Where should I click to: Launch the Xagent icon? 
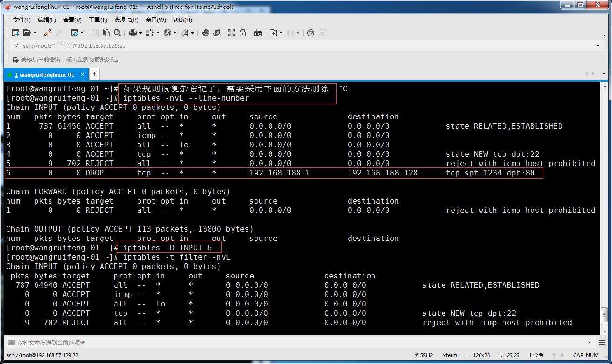pos(216,33)
